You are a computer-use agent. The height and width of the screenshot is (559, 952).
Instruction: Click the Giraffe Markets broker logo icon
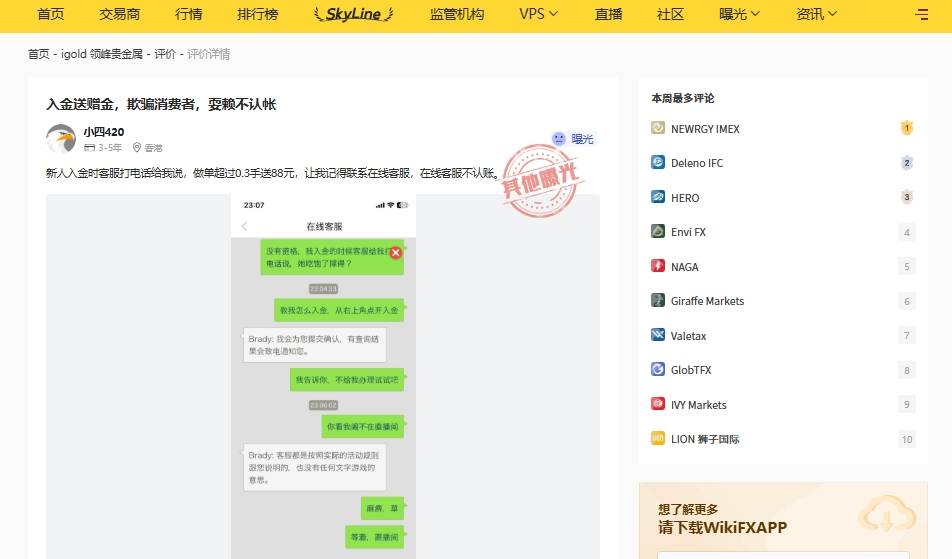658,300
